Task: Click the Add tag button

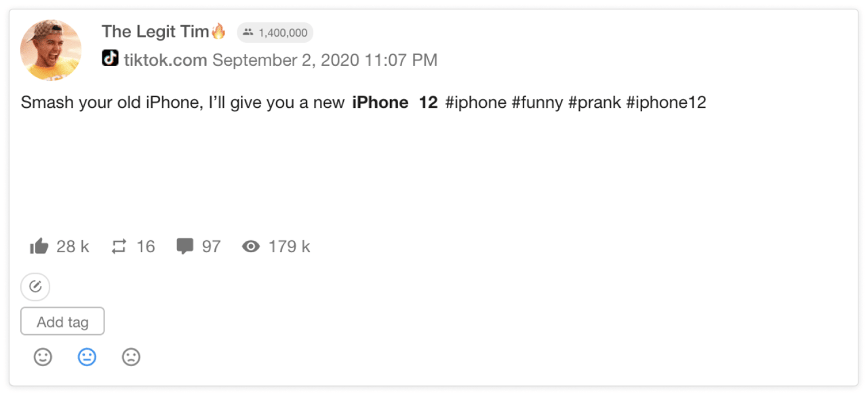Action: (62, 321)
